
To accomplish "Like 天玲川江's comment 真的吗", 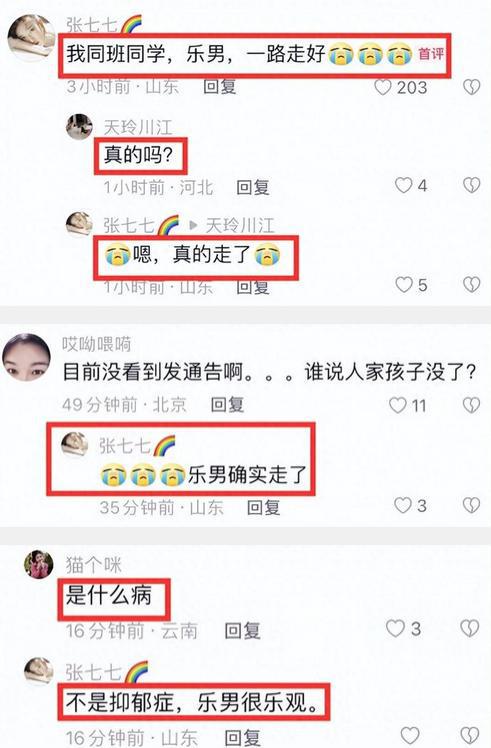I will [404, 185].
